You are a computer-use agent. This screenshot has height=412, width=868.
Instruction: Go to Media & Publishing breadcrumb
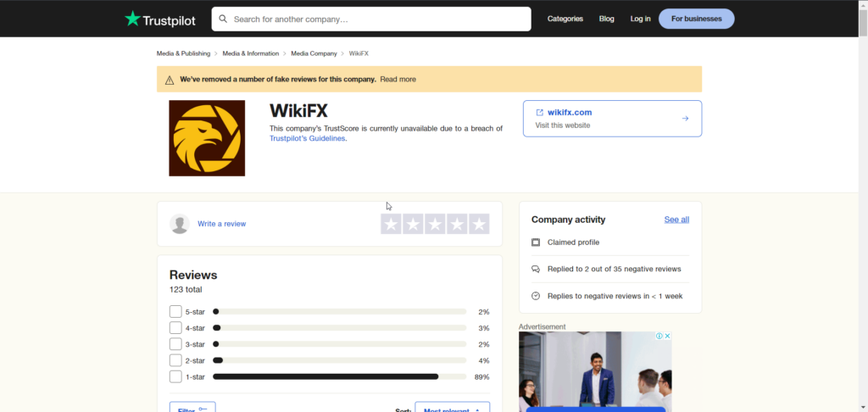tap(183, 53)
